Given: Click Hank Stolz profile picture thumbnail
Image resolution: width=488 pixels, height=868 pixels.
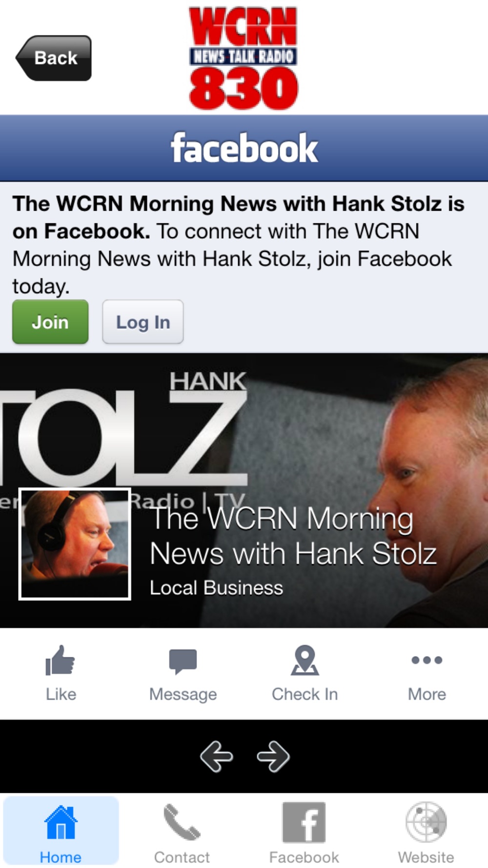Looking at the screenshot, I should coord(75,544).
